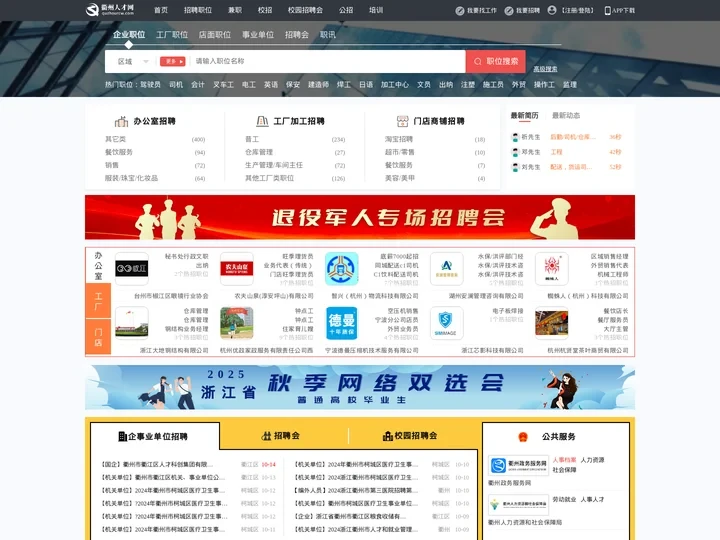Open the 2025 秋季网络双选会 banner
Screen dimensions: 720x540
(x=360, y=388)
